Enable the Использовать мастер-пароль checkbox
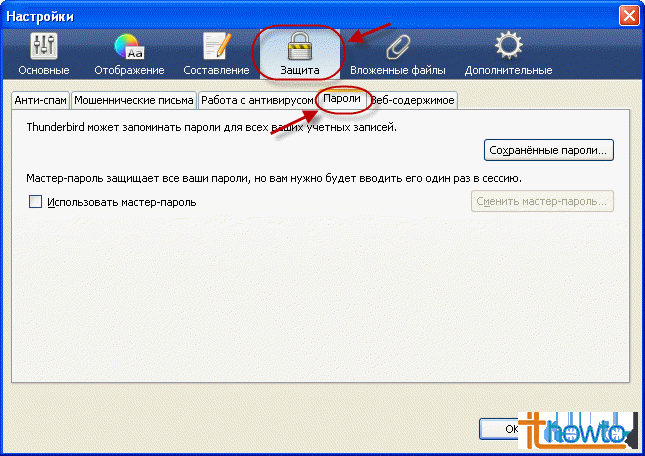645x456 pixels. pos(35,202)
